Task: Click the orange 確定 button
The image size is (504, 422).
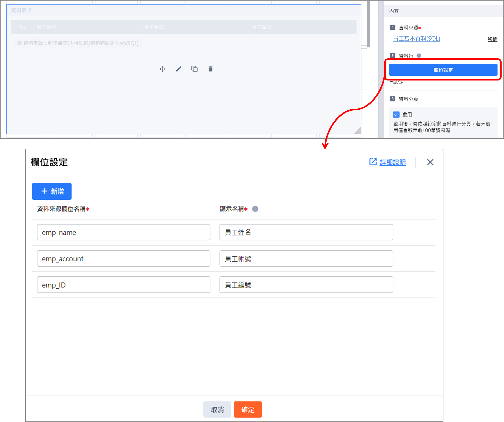Action: pyautogui.click(x=248, y=409)
